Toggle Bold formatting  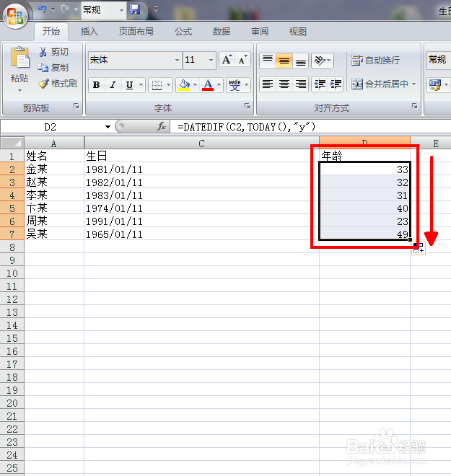click(96, 85)
